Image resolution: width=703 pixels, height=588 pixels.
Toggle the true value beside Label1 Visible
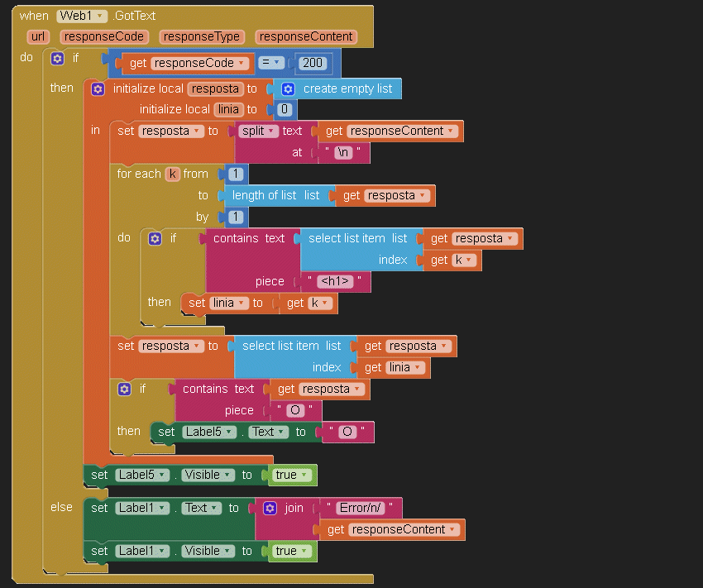click(x=292, y=551)
